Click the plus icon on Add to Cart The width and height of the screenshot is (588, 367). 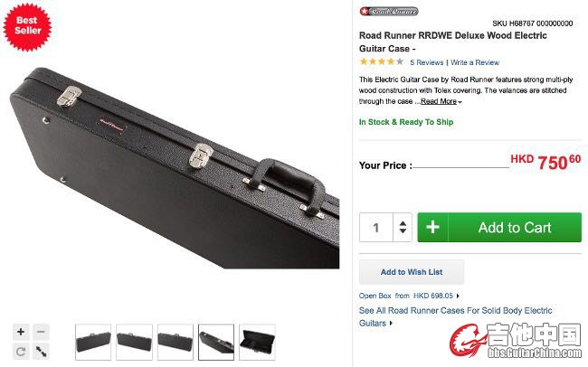click(432, 227)
